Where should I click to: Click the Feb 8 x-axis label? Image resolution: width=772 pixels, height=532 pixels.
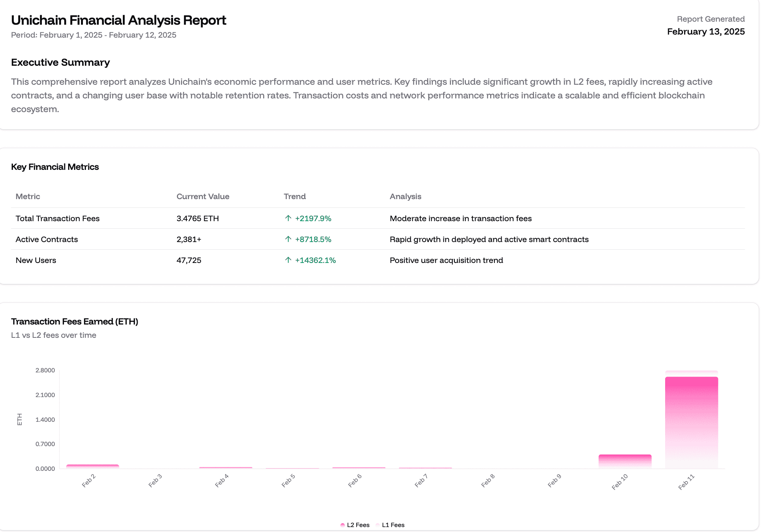(488, 481)
